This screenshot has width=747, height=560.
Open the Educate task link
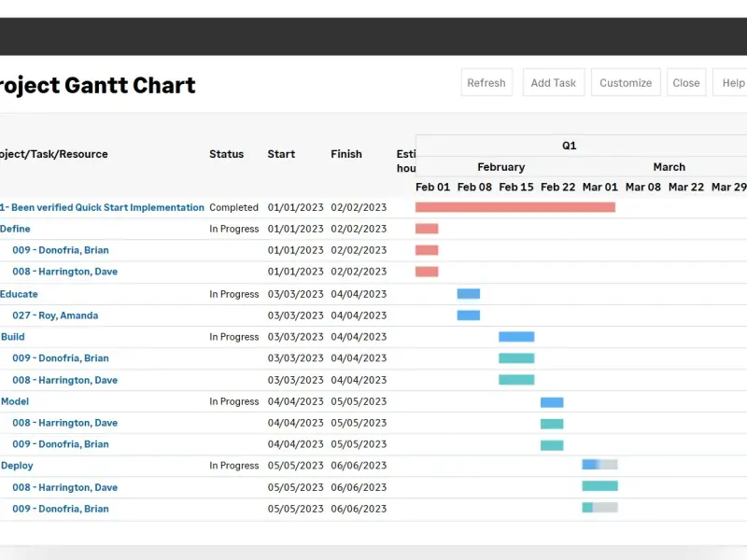19,294
